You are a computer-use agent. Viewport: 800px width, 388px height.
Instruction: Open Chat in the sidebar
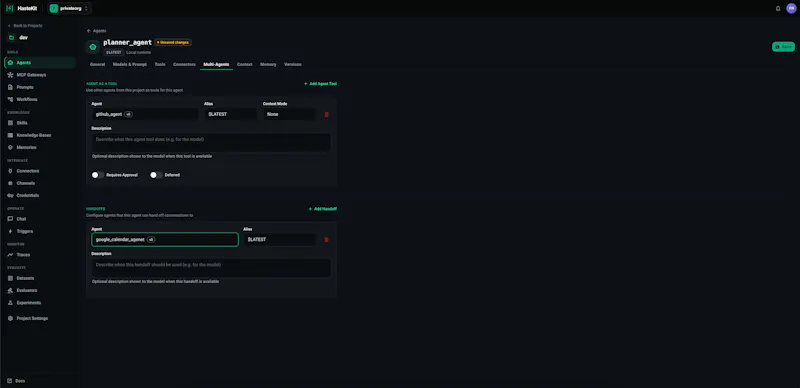click(40, 219)
